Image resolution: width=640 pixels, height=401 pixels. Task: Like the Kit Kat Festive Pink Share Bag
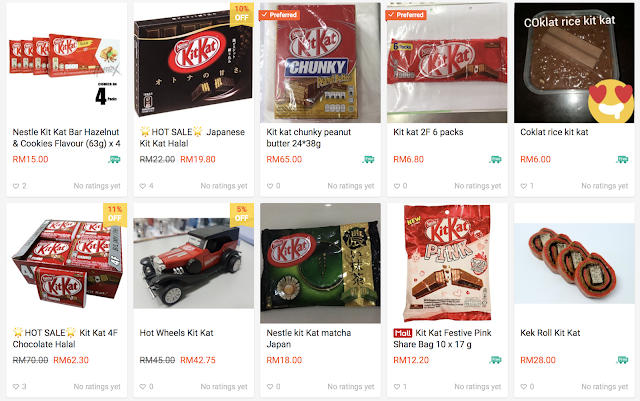397,387
